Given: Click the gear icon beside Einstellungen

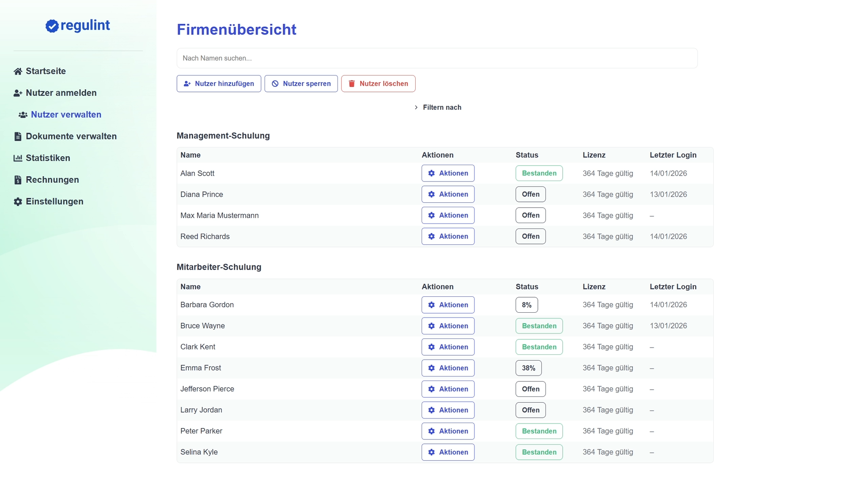Looking at the screenshot, I should tap(18, 202).
